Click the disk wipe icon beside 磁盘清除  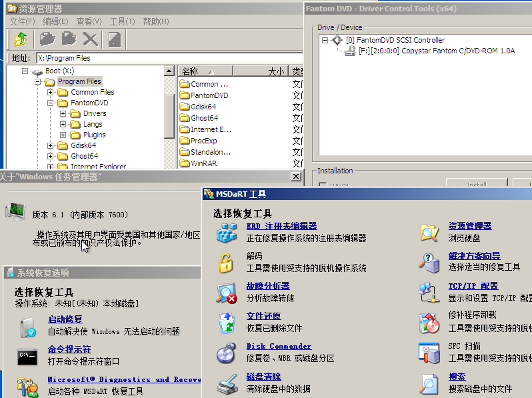click(227, 384)
